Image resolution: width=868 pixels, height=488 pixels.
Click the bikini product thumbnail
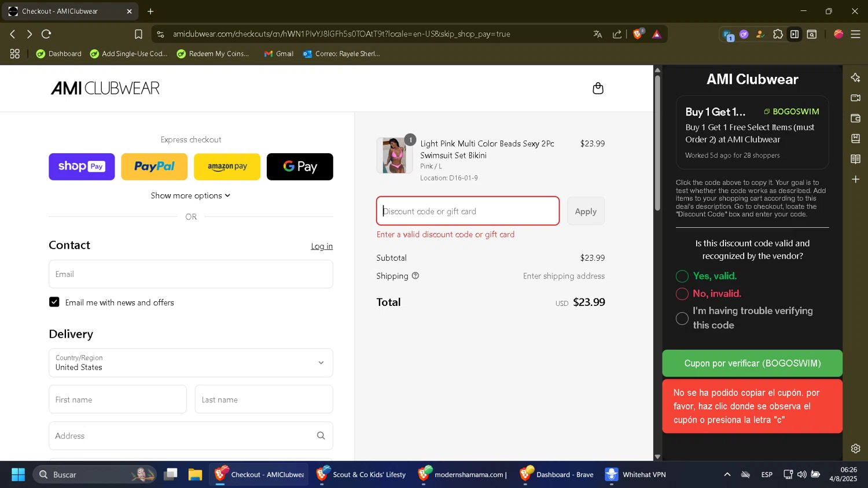(x=394, y=156)
